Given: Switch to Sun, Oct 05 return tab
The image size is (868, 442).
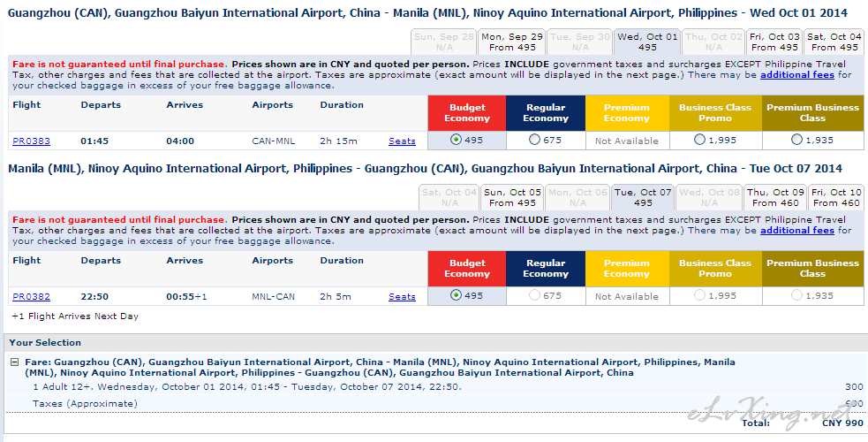Looking at the screenshot, I should coord(512,198).
